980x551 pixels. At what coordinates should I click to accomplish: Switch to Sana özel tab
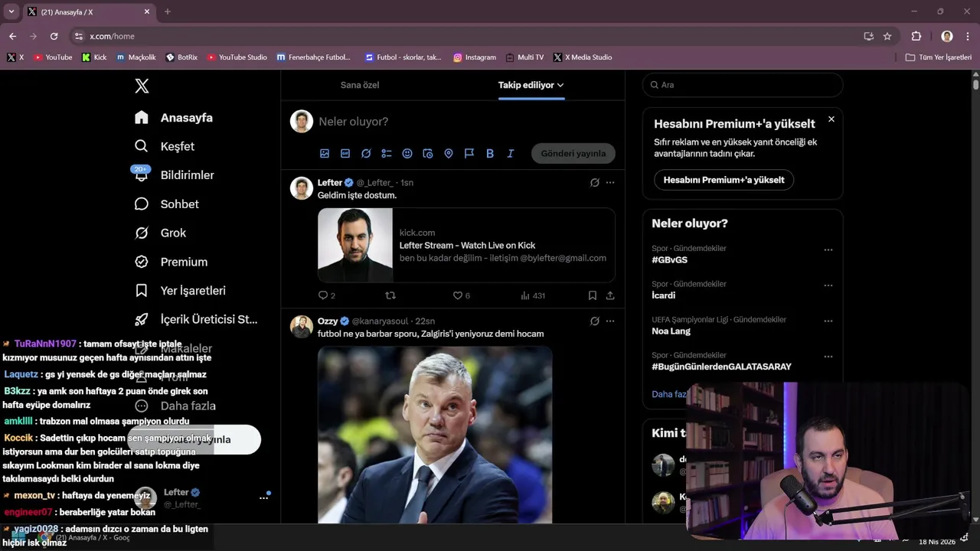click(x=360, y=85)
